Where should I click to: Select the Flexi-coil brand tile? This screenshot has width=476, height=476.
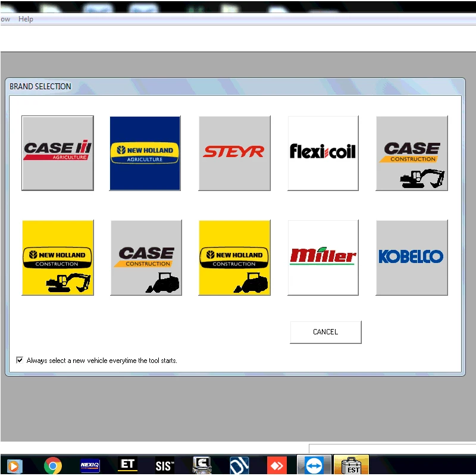tap(323, 153)
